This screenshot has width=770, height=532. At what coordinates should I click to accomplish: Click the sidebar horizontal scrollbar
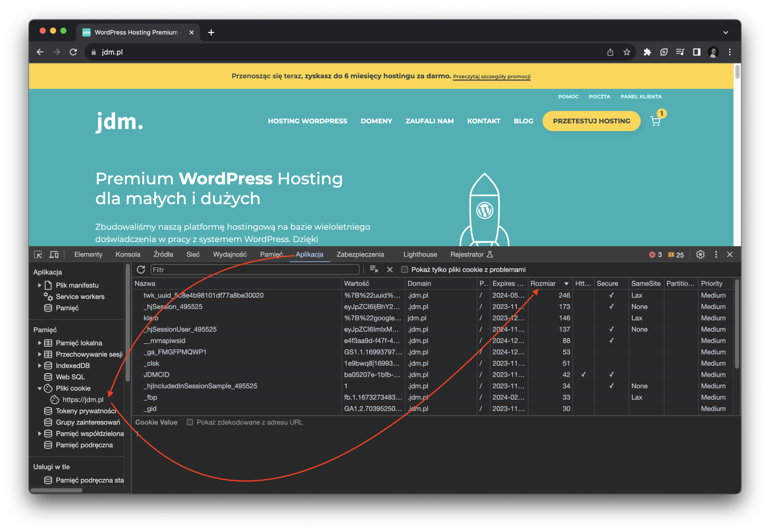[x=56, y=490]
